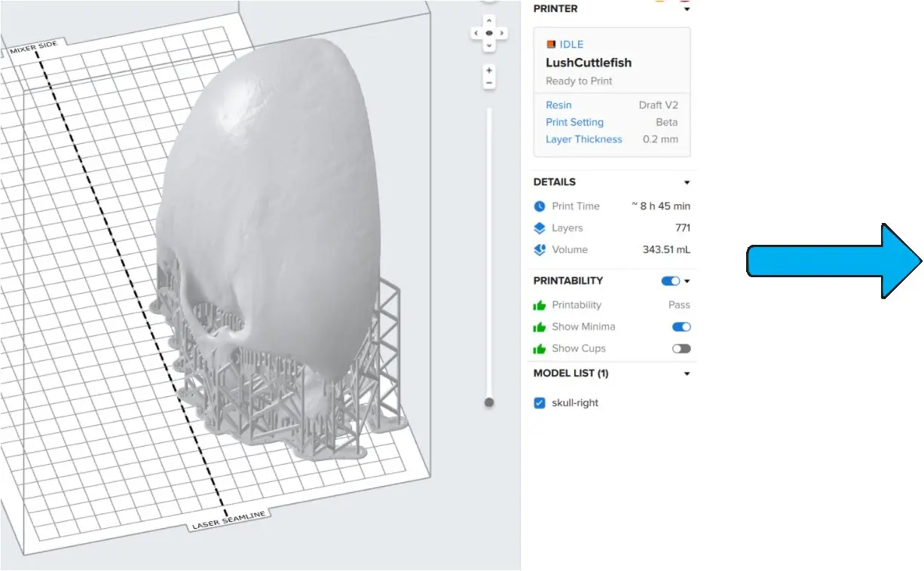Uncheck the skull-right model checkbox
Screen dimensions: 924x571
point(540,403)
